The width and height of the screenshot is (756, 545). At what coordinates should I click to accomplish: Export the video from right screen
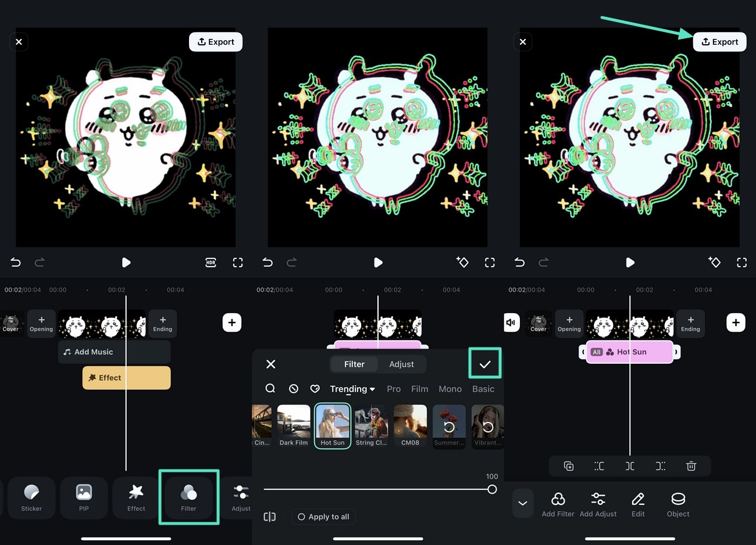click(x=719, y=42)
